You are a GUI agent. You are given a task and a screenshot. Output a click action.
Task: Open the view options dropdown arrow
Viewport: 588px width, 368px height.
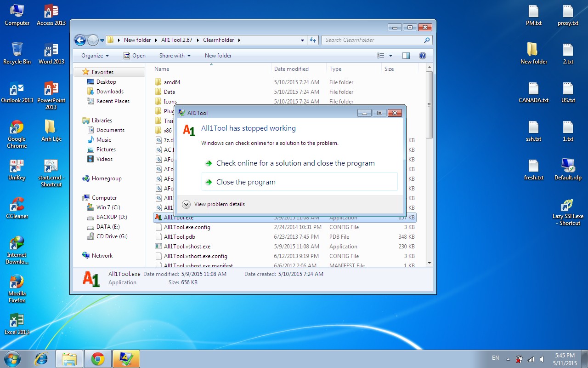click(x=391, y=56)
